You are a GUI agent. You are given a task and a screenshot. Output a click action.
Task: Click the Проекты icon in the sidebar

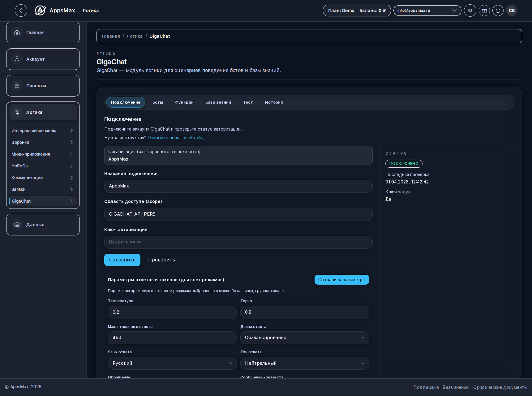coord(17,86)
